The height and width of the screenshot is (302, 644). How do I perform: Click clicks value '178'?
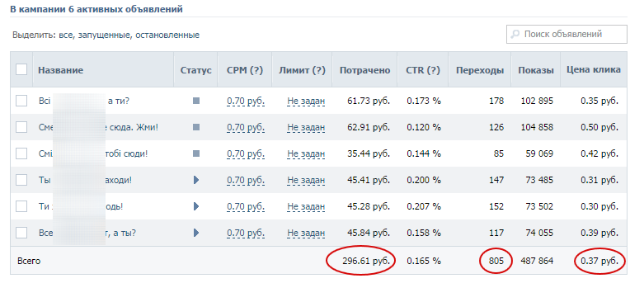[x=496, y=101]
